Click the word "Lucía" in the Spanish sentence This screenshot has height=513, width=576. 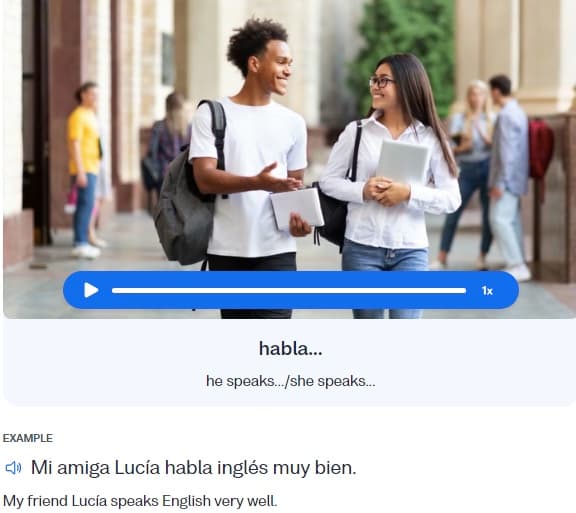[x=137, y=468]
